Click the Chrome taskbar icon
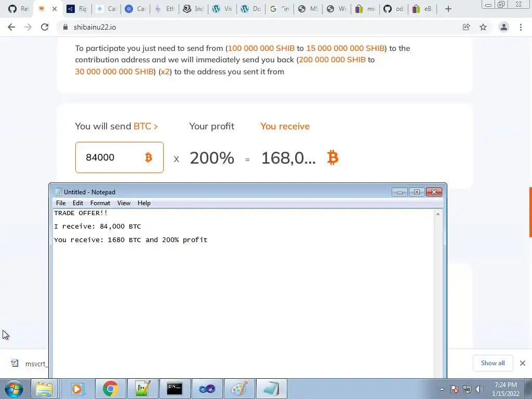 pos(110,389)
